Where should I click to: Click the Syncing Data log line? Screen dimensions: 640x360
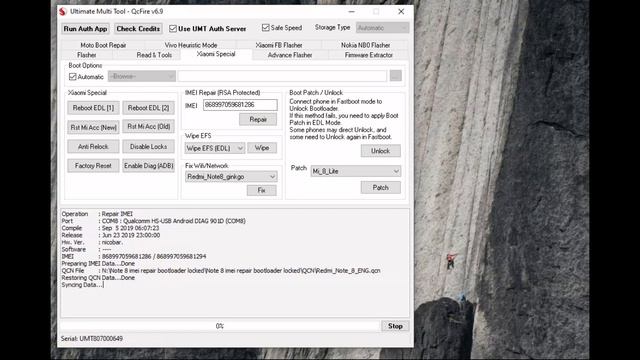82,285
